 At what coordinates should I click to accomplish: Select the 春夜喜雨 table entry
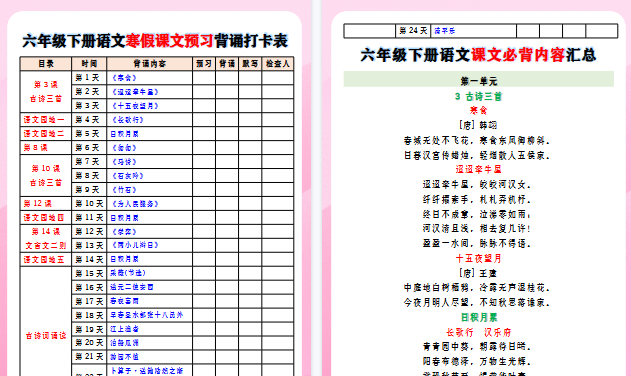click(x=124, y=301)
